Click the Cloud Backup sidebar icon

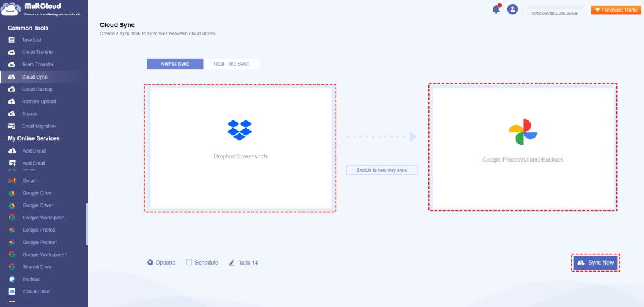pyautogui.click(x=12, y=89)
